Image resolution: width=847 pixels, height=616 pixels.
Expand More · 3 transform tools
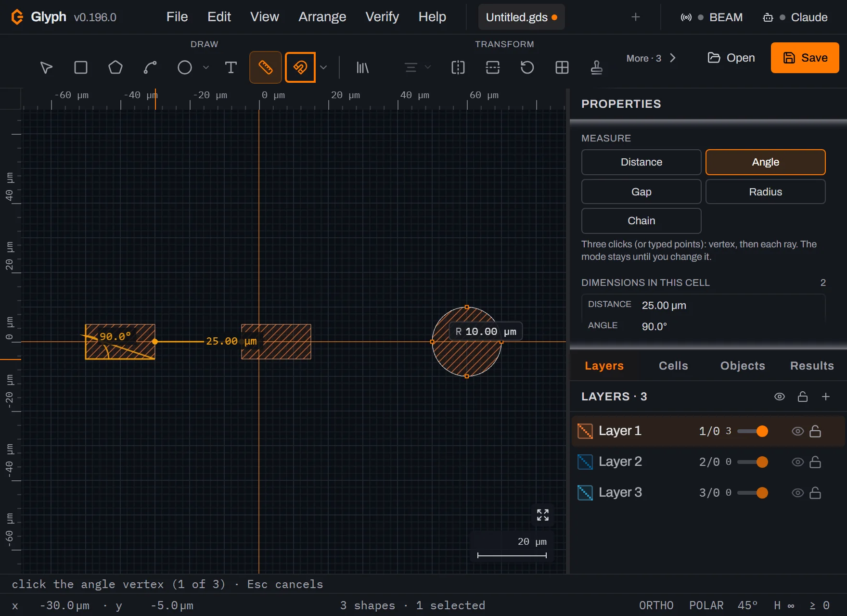pyautogui.click(x=651, y=58)
